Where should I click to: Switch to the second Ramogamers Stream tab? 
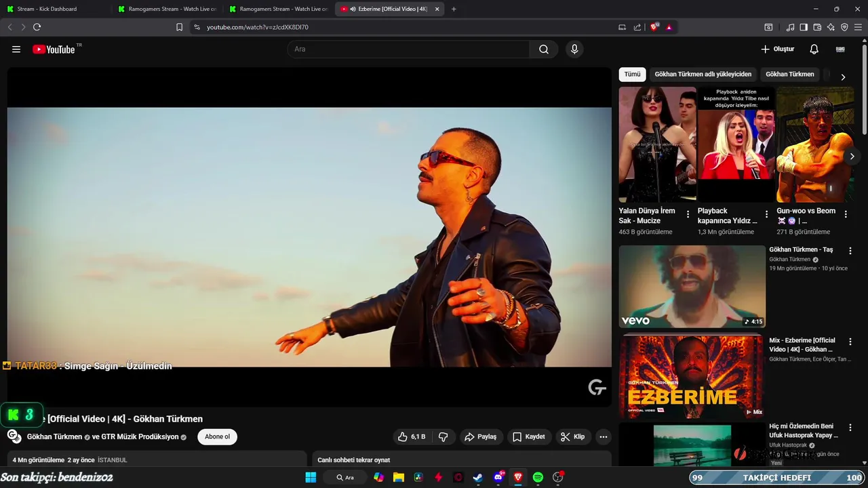[x=166, y=9]
